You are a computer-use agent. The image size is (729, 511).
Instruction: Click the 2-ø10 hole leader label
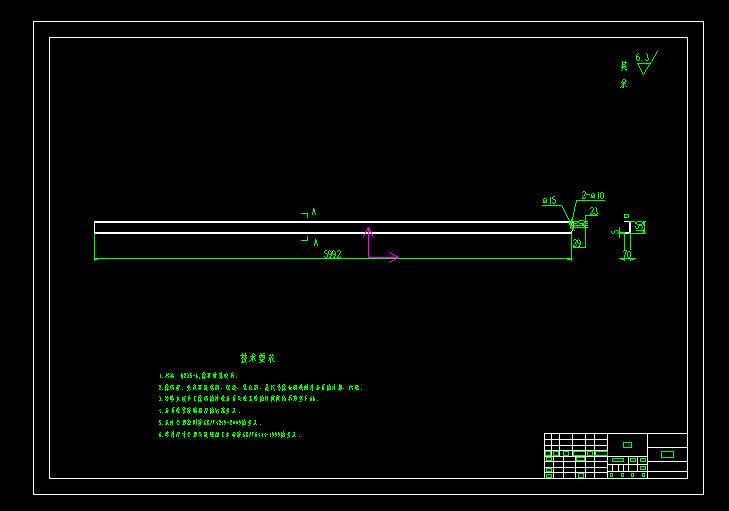593,195
